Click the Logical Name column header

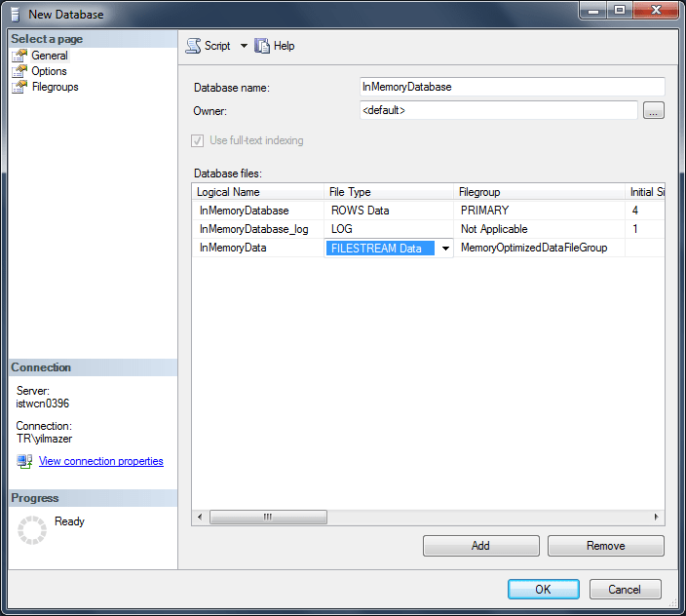point(257,192)
